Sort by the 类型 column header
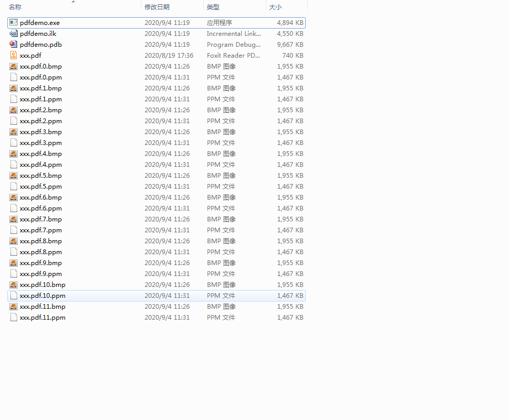This screenshot has height=420, width=510. tap(213, 7)
